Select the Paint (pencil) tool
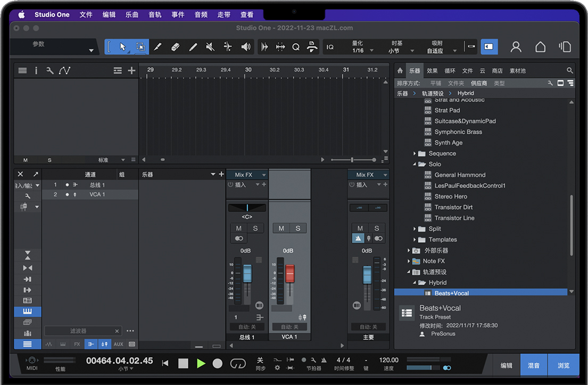 pyautogui.click(x=193, y=47)
